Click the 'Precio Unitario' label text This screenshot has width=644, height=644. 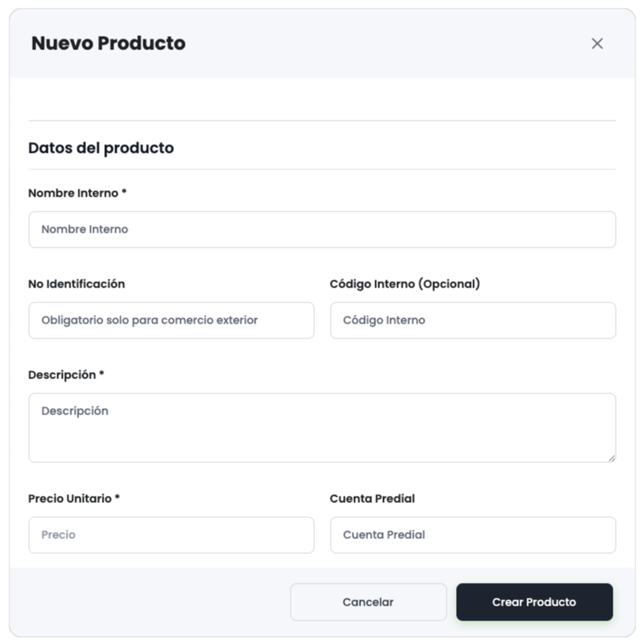pyautogui.click(x=70, y=498)
